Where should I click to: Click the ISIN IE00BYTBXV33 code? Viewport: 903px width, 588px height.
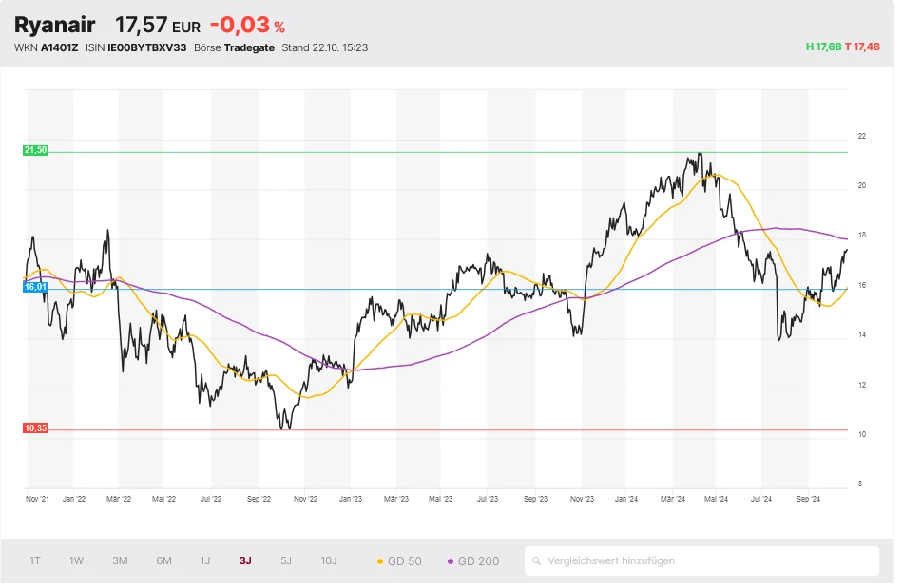point(149,47)
